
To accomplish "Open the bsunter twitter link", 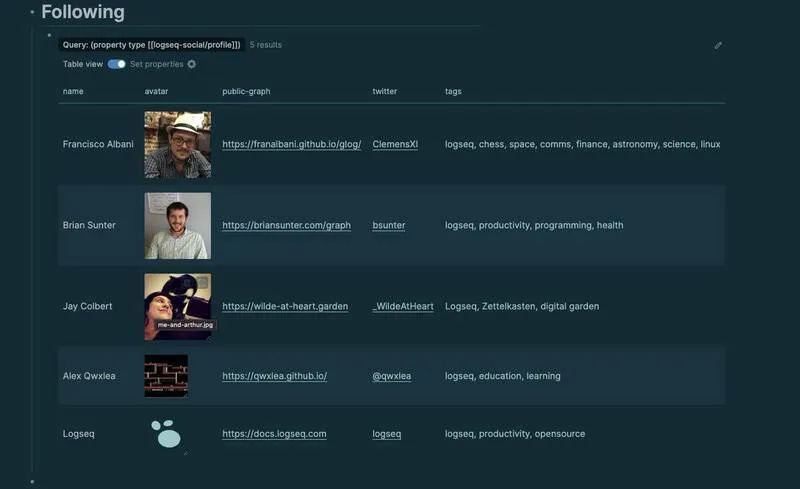I will (x=389, y=225).
